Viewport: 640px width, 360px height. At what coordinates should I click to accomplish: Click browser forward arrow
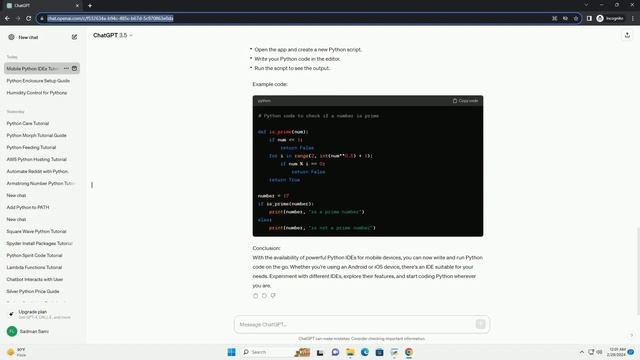tap(18, 18)
